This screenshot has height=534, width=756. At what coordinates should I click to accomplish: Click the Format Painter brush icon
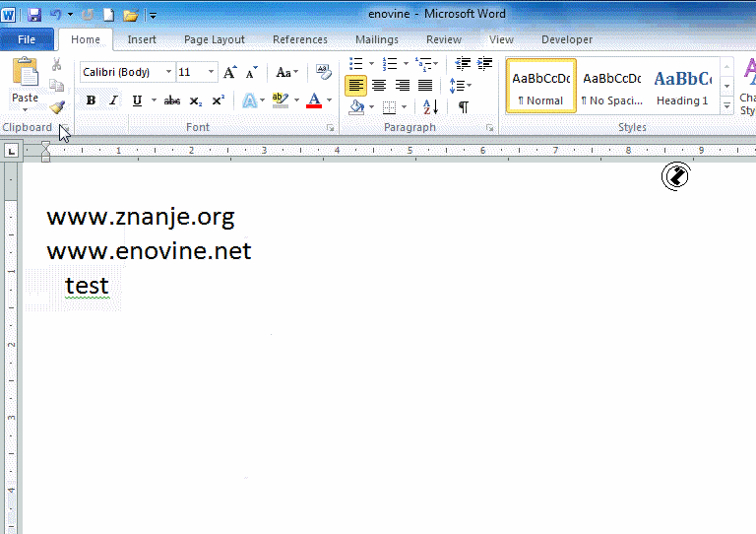(x=57, y=108)
